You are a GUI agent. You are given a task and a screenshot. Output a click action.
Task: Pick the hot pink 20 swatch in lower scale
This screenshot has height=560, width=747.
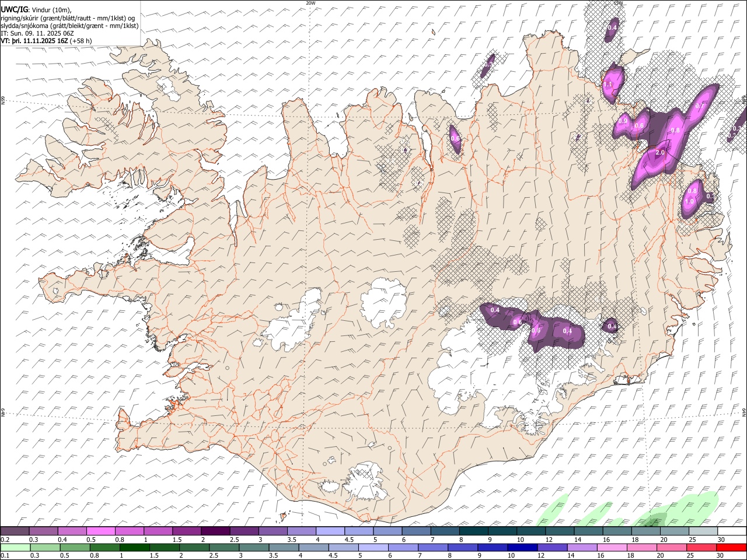672,547
